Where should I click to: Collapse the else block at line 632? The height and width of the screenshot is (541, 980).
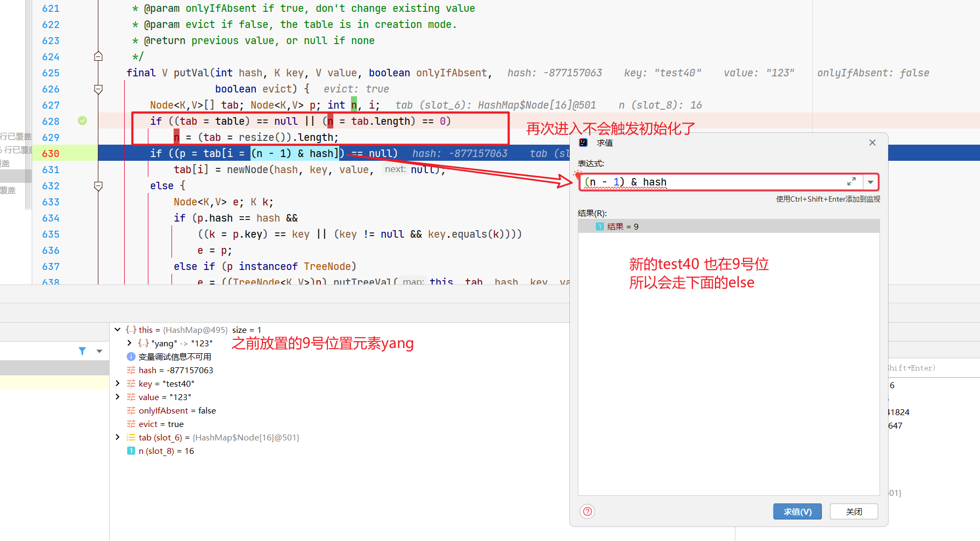coord(98,186)
